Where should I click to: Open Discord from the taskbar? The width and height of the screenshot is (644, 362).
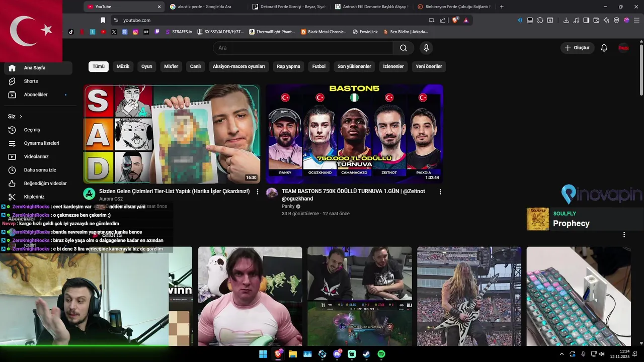coord(337,354)
